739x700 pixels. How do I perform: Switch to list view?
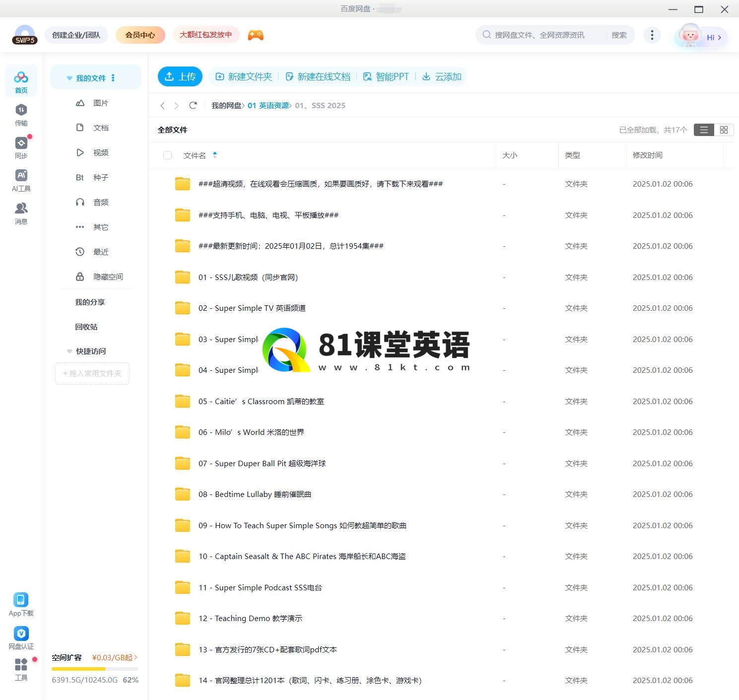pyautogui.click(x=704, y=130)
